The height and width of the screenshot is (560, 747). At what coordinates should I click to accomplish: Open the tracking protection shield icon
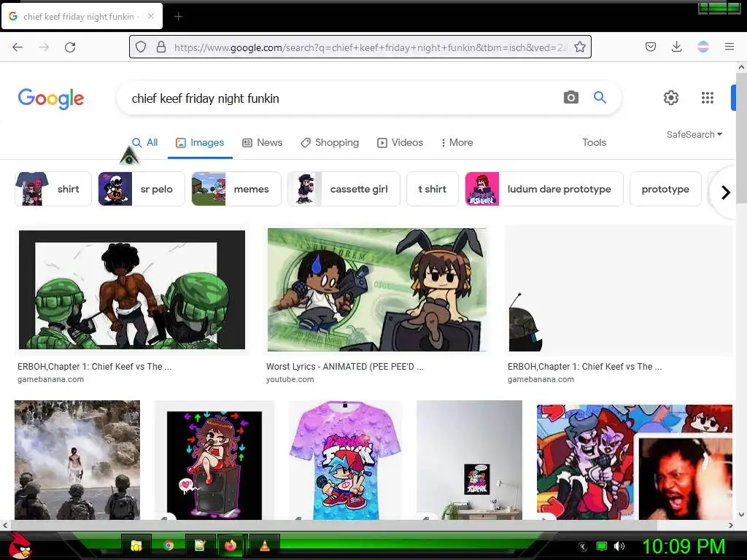coord(141,47)
